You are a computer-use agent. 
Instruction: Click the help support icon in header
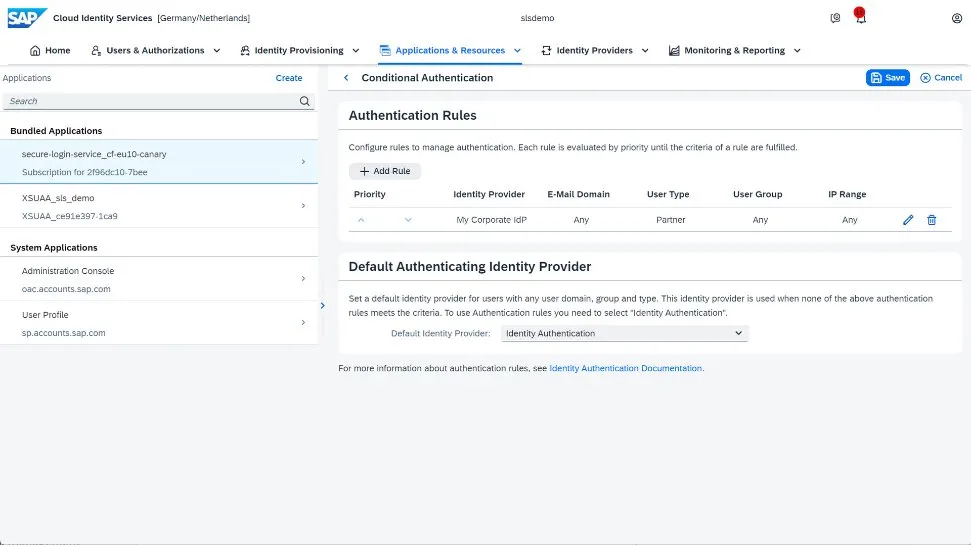point(835,18)
